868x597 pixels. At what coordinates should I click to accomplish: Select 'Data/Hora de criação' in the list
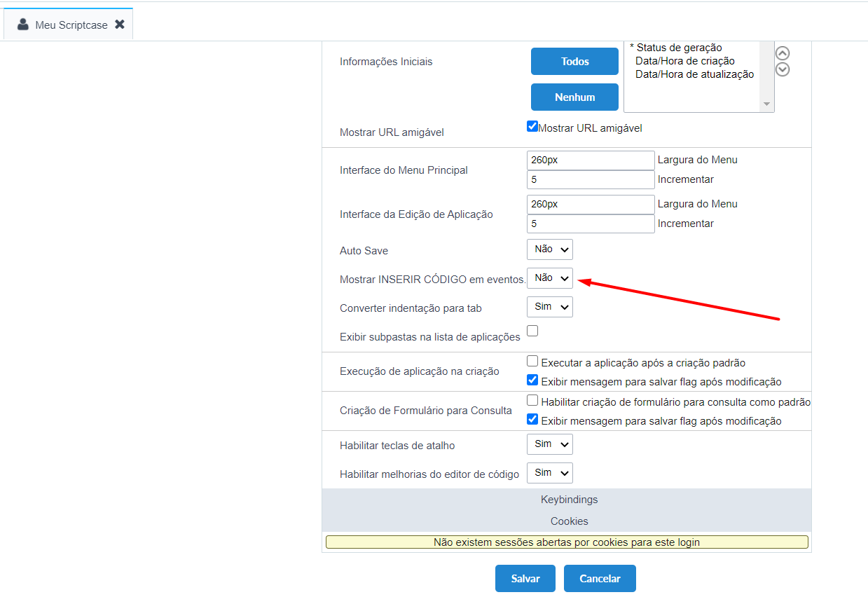(684, 61)
